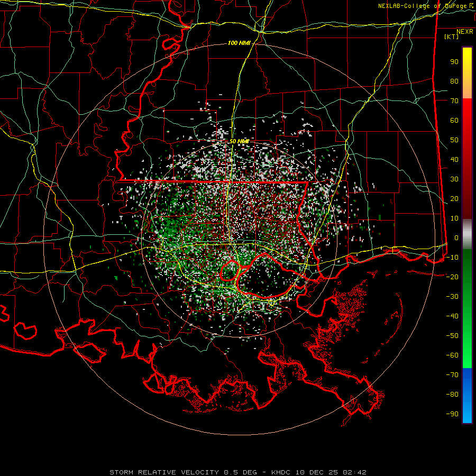Select the 50 value on the velocity scale
Viewport: 476px width, 476px height.
[454, 140]
